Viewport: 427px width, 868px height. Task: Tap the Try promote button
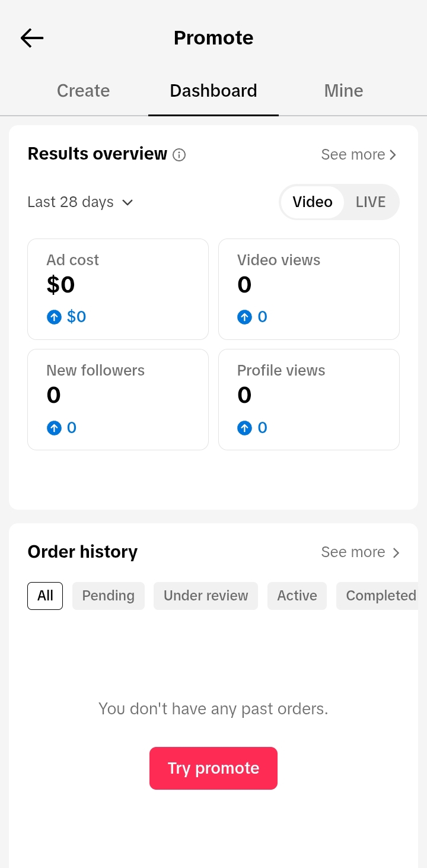click(x=213, y=768)
